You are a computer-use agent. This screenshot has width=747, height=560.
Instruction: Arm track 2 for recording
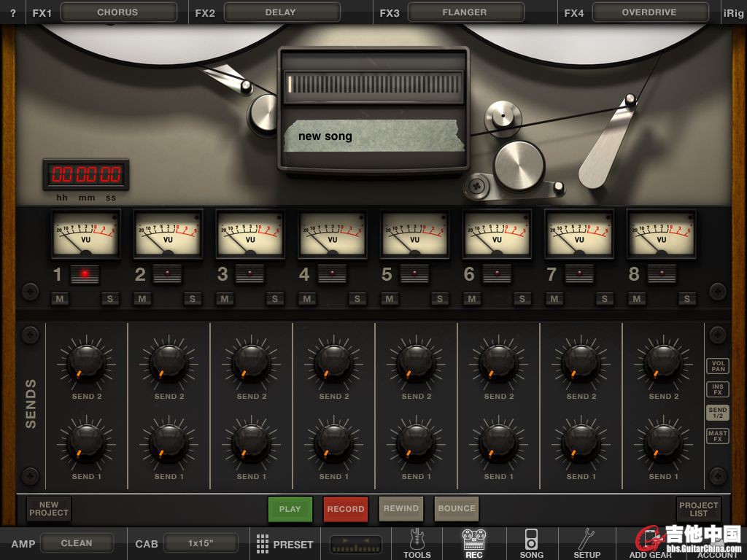(167, 274)
